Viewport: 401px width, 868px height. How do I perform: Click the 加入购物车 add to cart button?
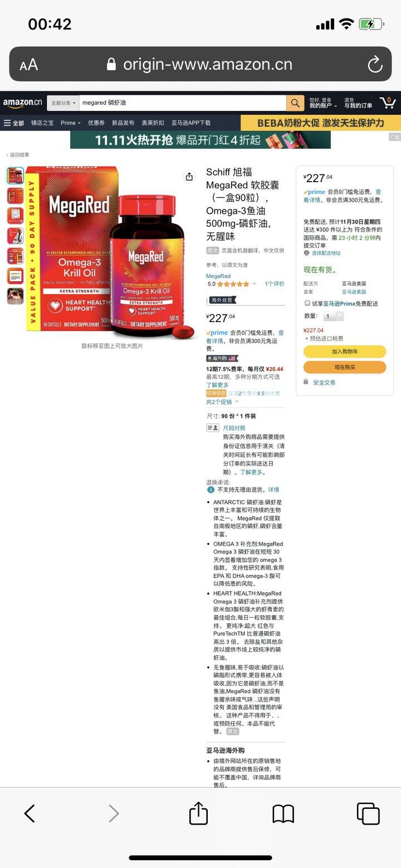pyautogui.click(x=345, y=352)
